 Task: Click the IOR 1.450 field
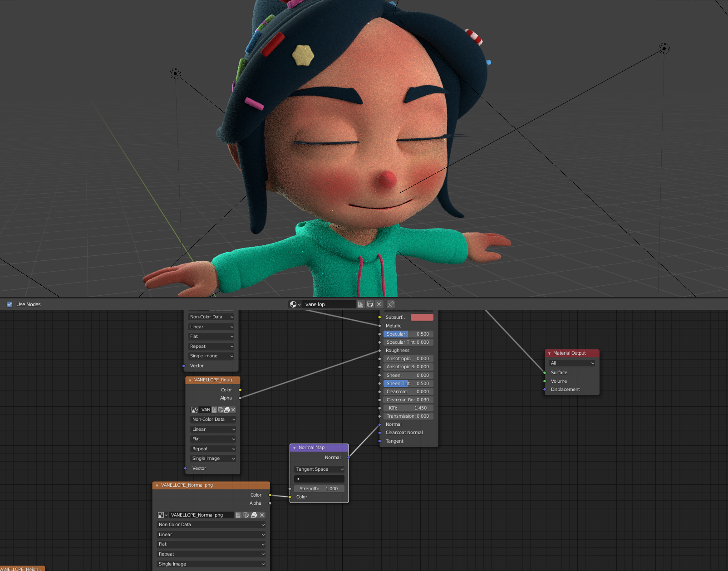click(x=408, y=408)
